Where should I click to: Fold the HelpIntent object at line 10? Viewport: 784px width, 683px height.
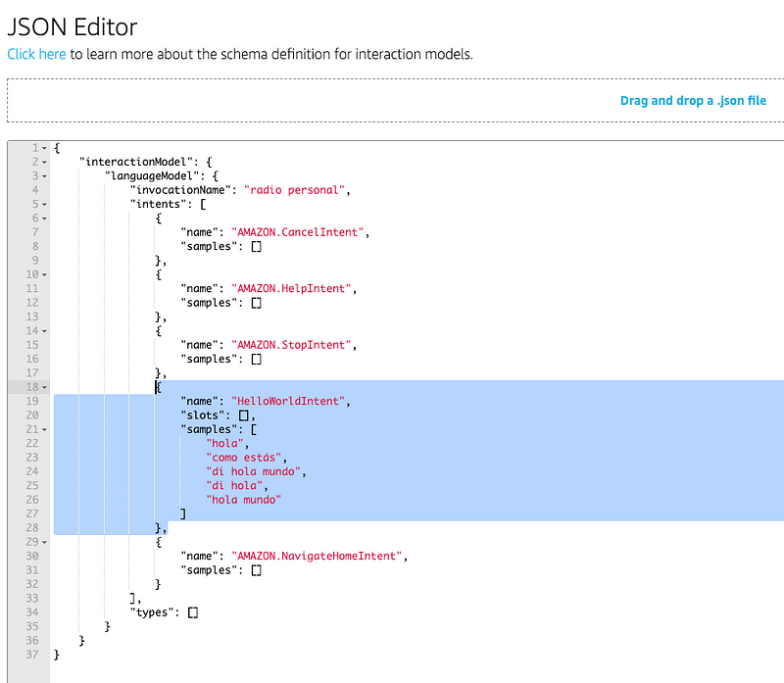tap(45, 274)
